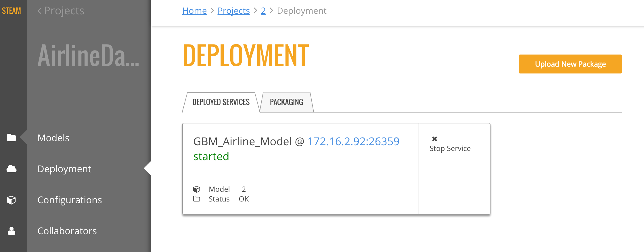Open project 2 breadcrumb link
Image resolution: width=644 pixels, height=252 pixels.
click(x=263, y=11)
